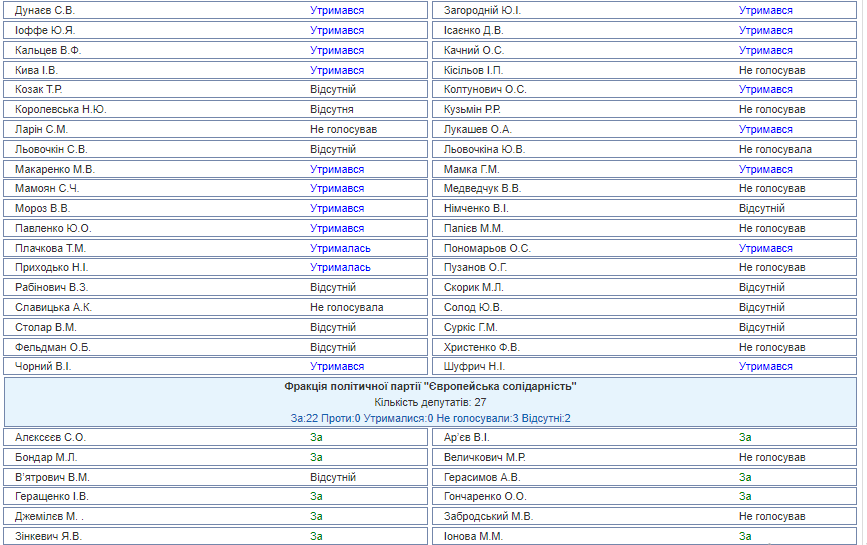Click the "За" vote next to Іонова М.М.
The image size is (867, 545).
click(745, 536)
